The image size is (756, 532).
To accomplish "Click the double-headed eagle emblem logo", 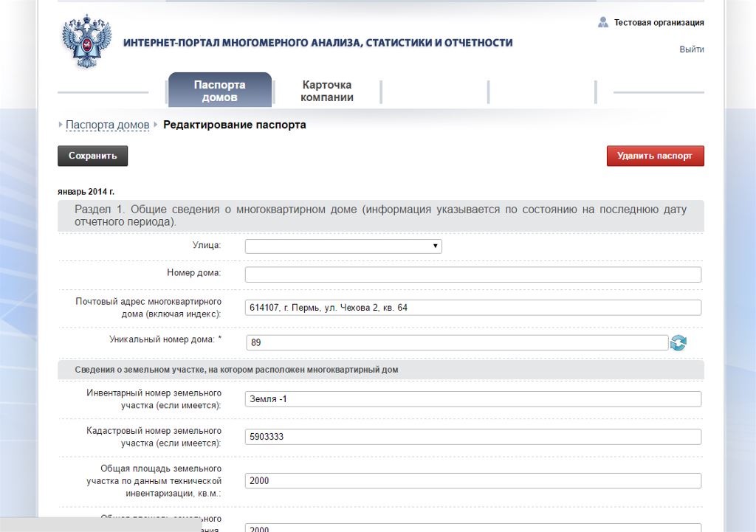I will tap(86, 43).
